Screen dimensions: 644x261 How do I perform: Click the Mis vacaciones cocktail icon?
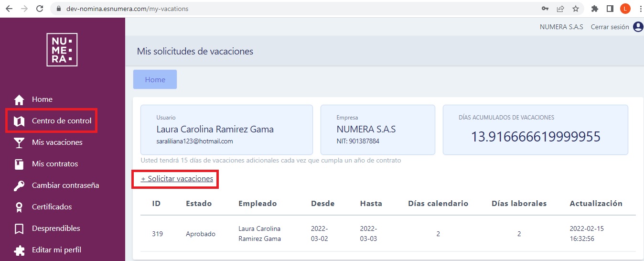click(19, 142)
